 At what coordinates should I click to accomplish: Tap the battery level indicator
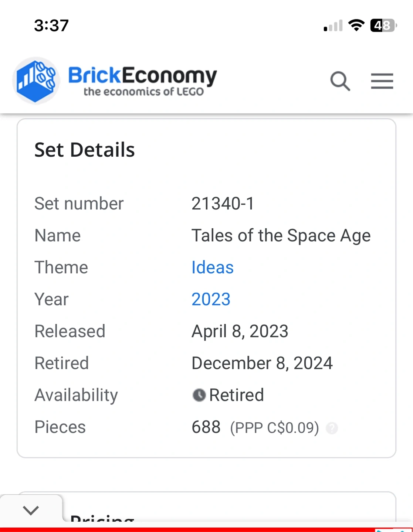(383, 25)
